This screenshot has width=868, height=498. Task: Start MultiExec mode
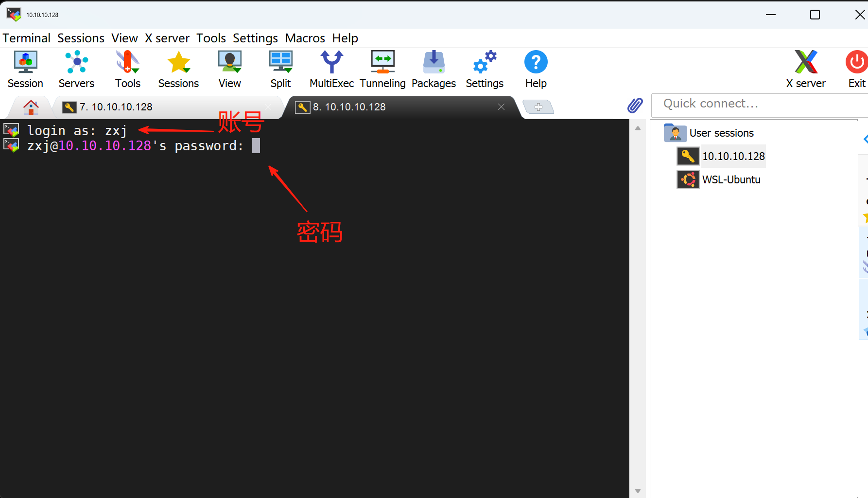[331, 69]
